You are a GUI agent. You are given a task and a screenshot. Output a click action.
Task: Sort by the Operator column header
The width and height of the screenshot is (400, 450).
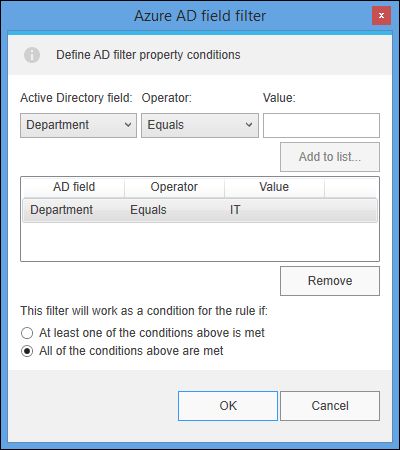pos(174,187)
